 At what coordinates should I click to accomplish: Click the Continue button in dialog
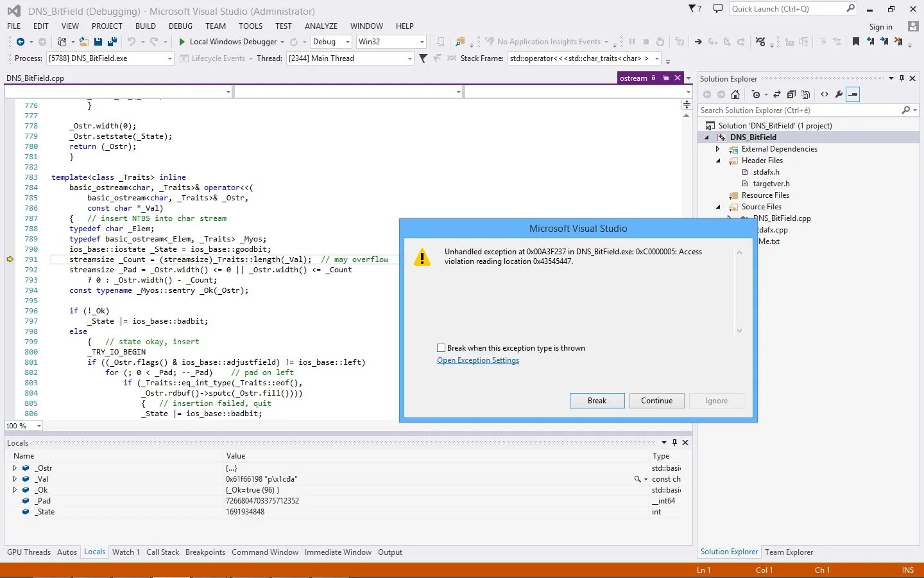coord(656,401)
